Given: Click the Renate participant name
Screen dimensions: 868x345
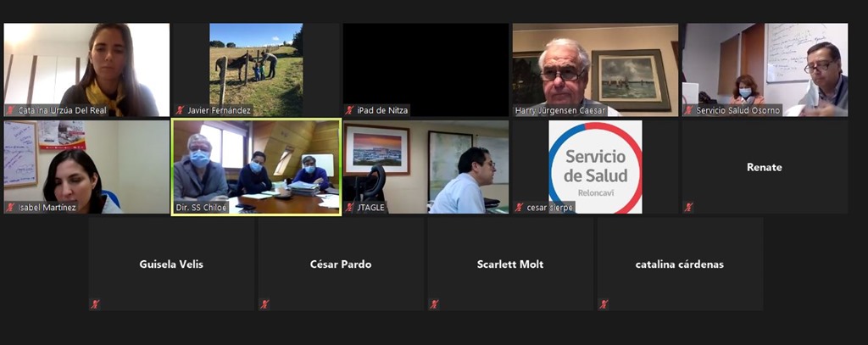Looking at the screenshot, I should (765, 167).
